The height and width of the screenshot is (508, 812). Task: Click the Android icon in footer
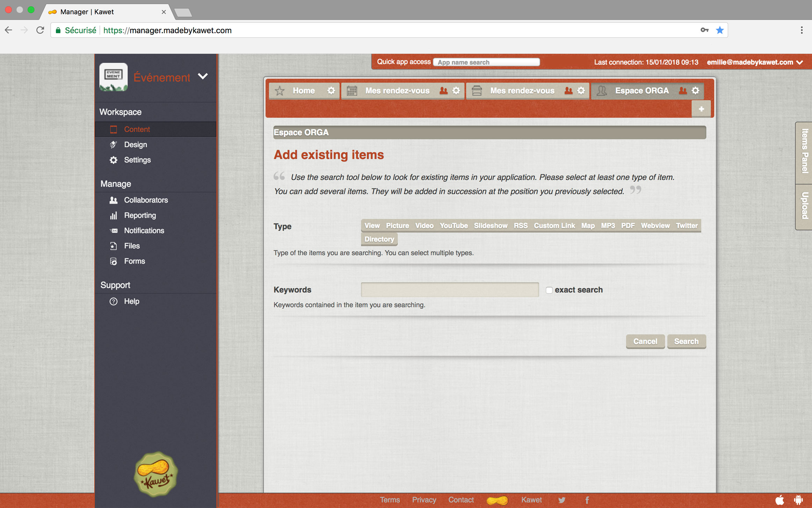coord(798,500)
